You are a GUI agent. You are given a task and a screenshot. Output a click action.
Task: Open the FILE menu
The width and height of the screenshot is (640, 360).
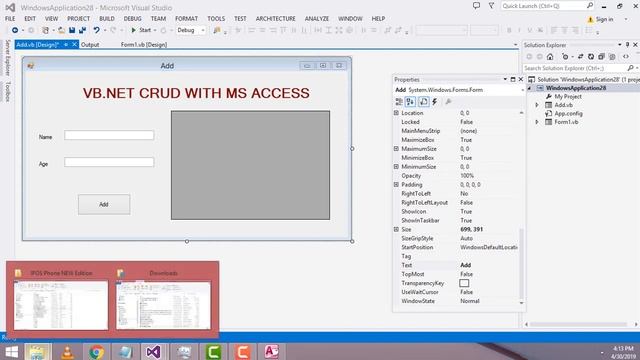[10, 19]
